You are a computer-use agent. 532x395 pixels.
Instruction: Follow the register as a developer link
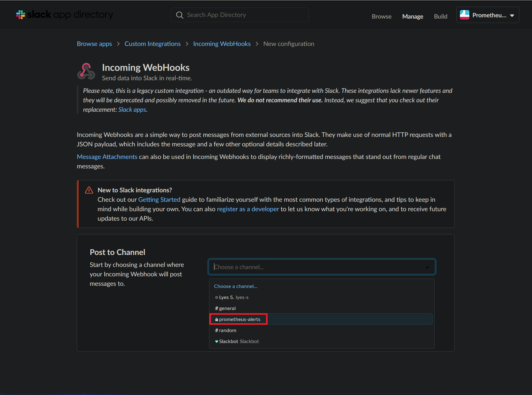coord(248,209)
